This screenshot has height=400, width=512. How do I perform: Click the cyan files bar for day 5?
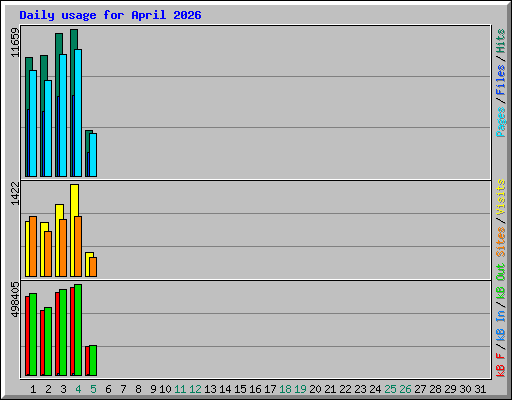[93, 155]
